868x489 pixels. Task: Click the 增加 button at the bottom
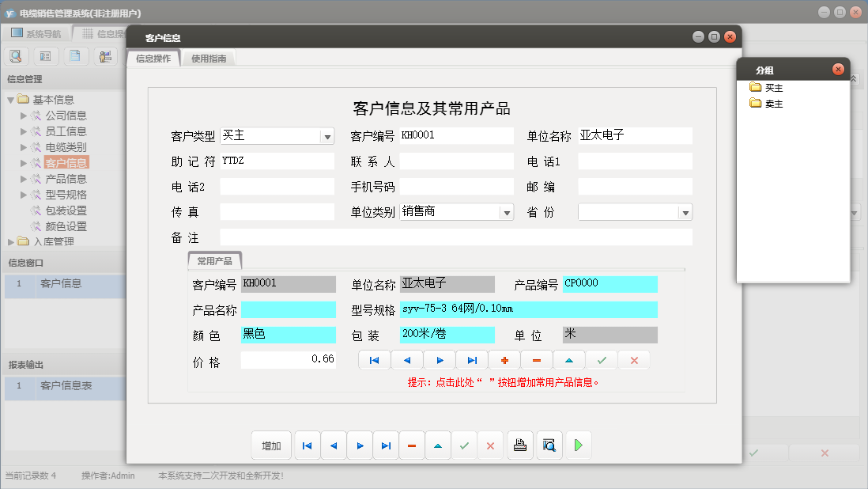point(271,445)
